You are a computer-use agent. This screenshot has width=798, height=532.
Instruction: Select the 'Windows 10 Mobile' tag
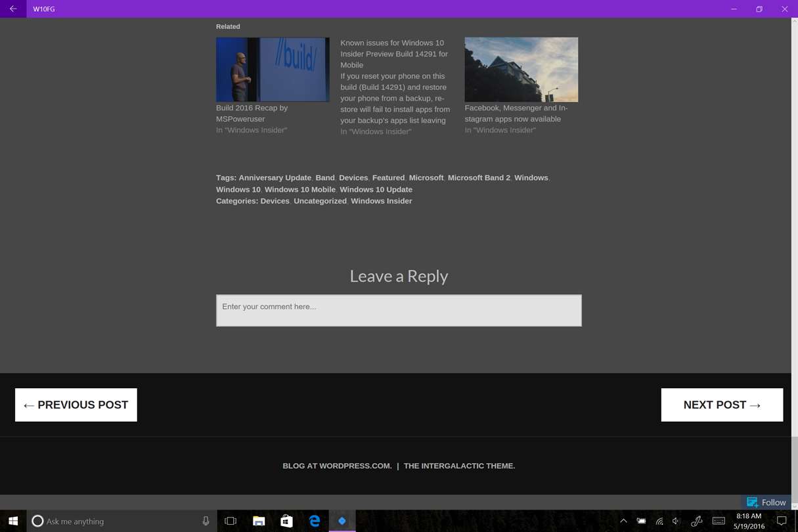point(300,190)
